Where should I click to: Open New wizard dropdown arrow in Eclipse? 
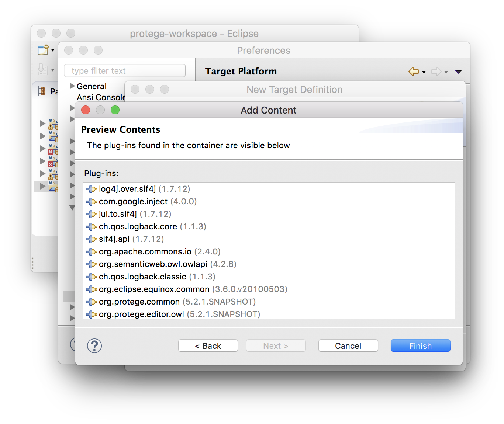pyautogui.click(x=53, y=50)
